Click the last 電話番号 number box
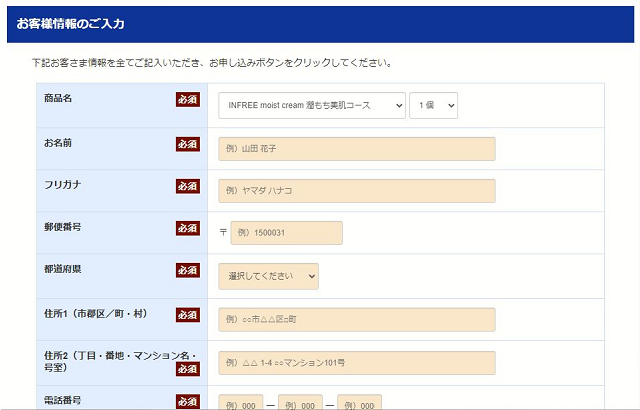The height and width of the screenshot is (410, 640). click(359, 402)
